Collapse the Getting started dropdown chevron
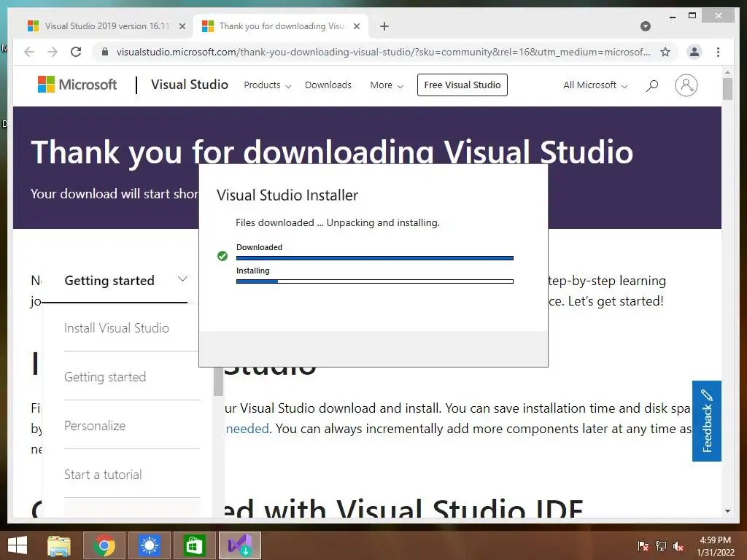Viewport: 747px width, 560px height. (x=182, y=279)
